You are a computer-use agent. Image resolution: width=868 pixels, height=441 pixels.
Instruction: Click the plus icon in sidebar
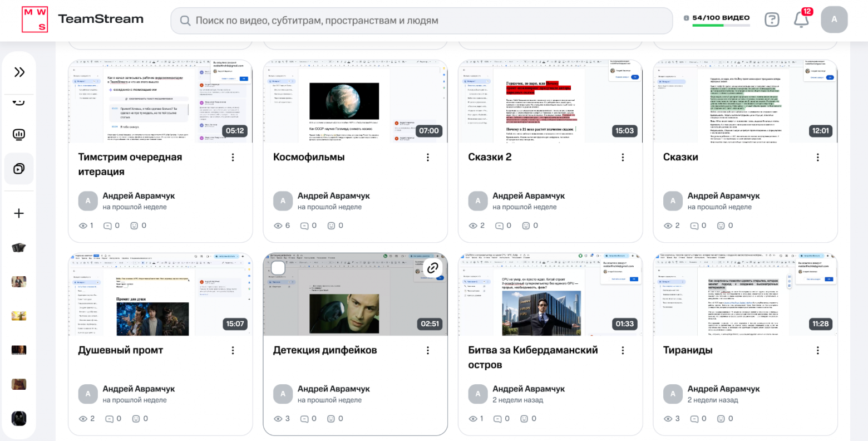(x=19, y=213)
